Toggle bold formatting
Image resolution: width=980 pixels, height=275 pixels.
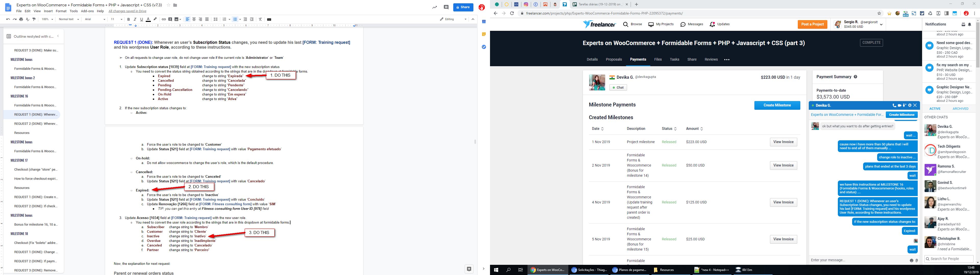(129, 19)
